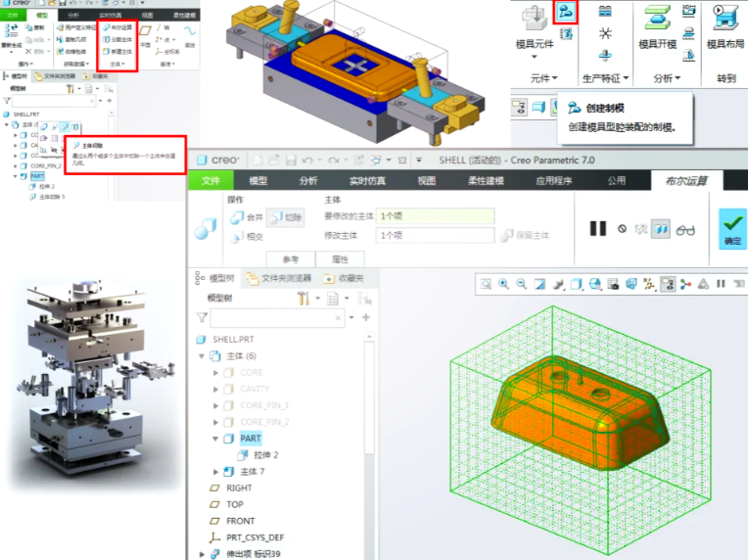Image resolution: width=748 pixels, height=560 pixels.
Task: Open the 应用程序 tab
Action: click(553, 180)
